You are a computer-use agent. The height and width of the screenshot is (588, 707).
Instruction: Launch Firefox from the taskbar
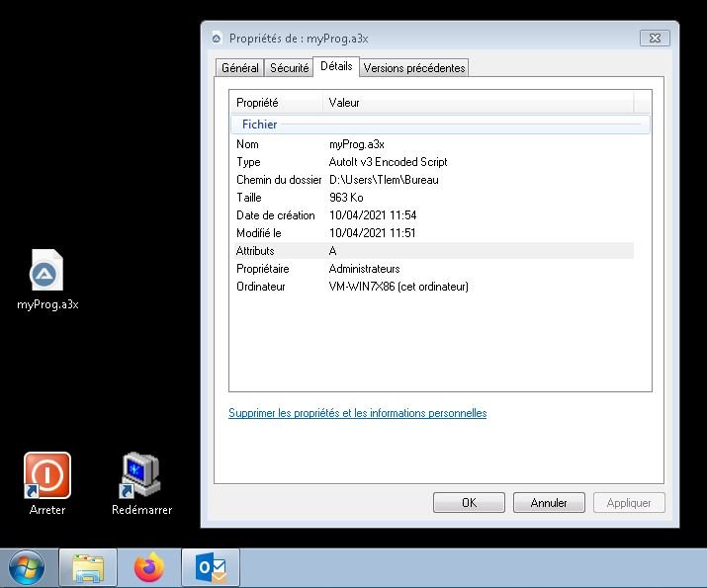(x=150, y=568)
